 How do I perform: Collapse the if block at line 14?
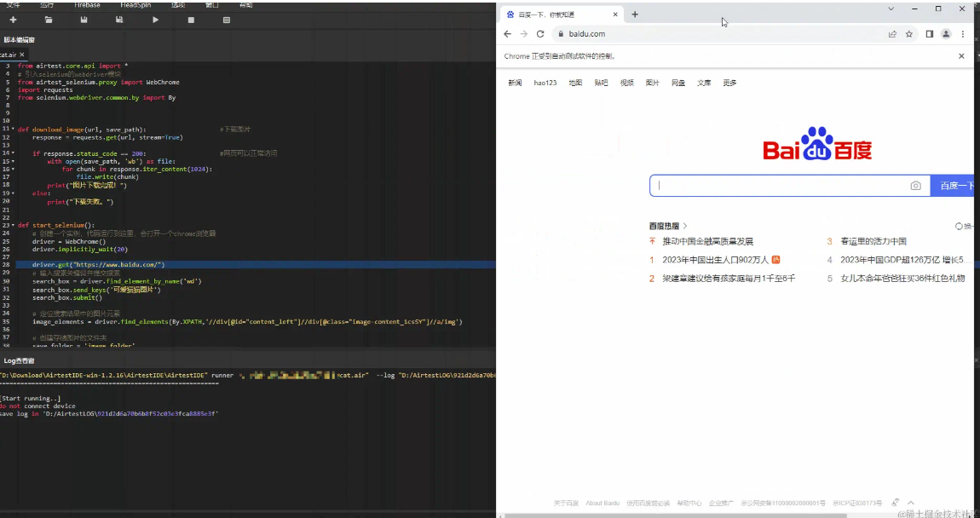(13, 153)
